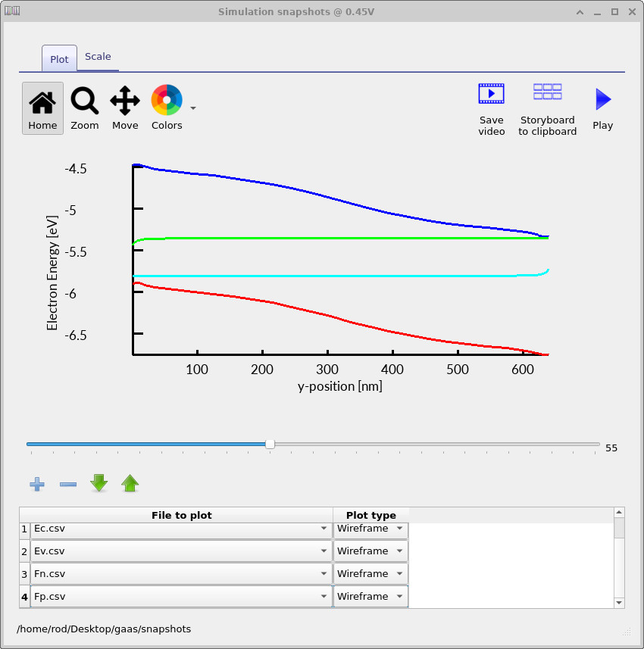Click the 'File to plot' column header
Screen dimensions: 644x649
point(181,515)
